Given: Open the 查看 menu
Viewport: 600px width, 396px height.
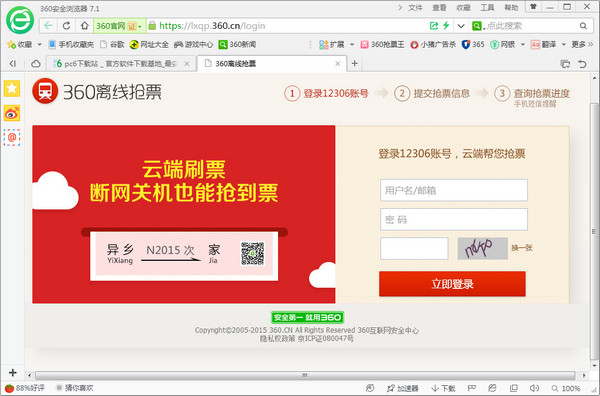Looking at the screenshot, I should (439, 7).
